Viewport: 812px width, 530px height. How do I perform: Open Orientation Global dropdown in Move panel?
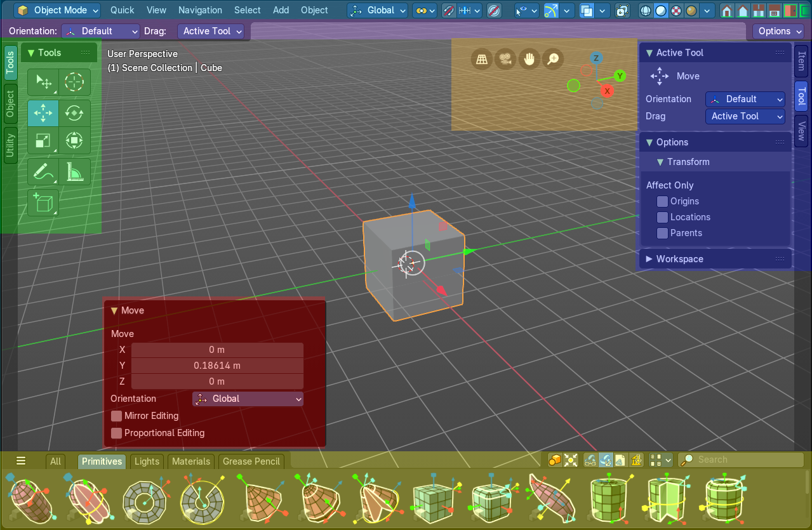click(x=248, y=399)
